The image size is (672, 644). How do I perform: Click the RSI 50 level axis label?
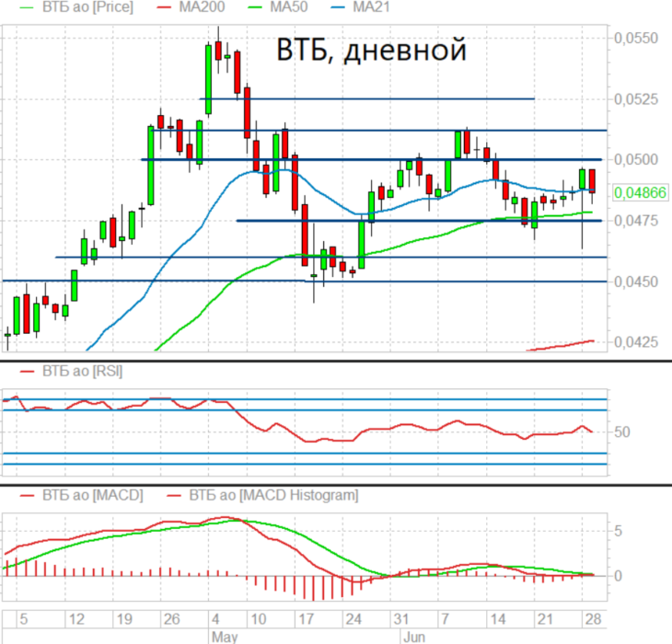[x=622, y=432]
